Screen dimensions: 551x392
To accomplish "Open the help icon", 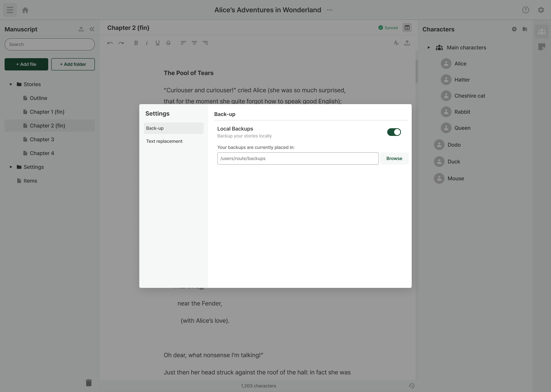I will click(x=526, y=10).
